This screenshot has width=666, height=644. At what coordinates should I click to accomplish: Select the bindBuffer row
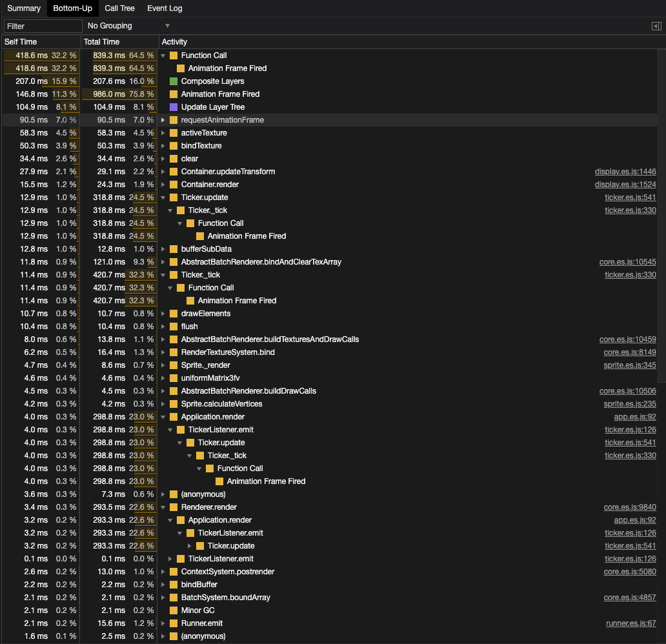[329, 585]
